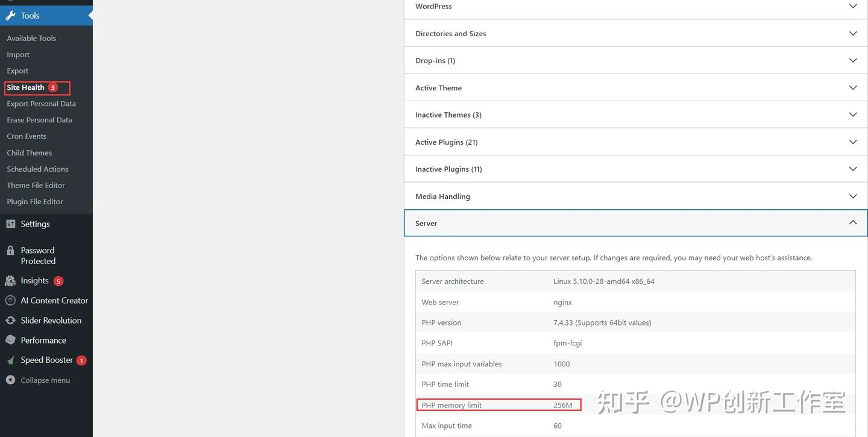868x437 pixels.
Task: Click the Password Protected lock icon
Action: click(x=10, y=250)
